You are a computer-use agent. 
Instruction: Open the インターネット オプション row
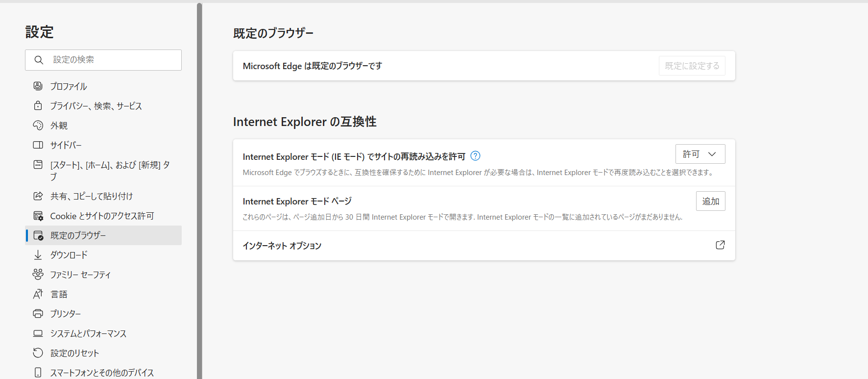[x=484, y=246]
